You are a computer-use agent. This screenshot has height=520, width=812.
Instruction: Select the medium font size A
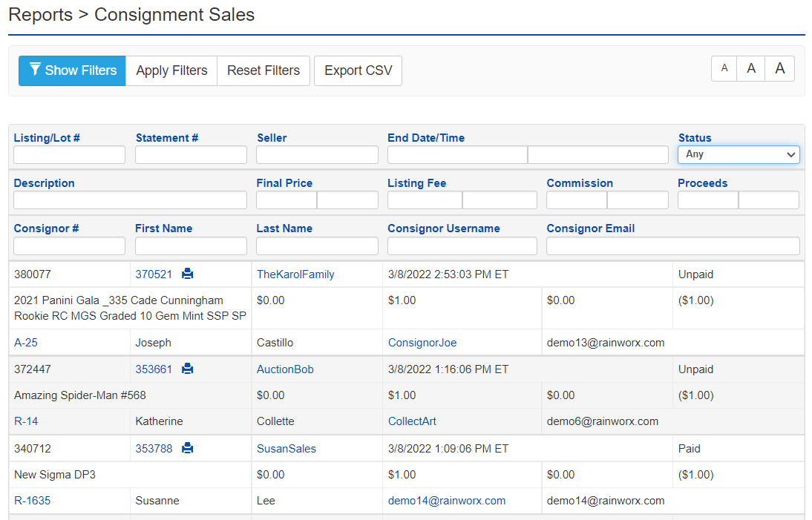coord(751,68)
